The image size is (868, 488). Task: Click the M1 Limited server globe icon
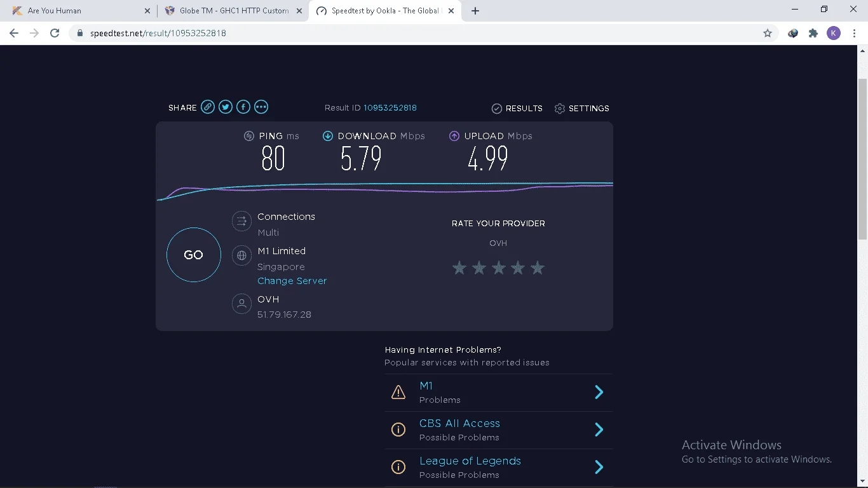click(241, 255)
